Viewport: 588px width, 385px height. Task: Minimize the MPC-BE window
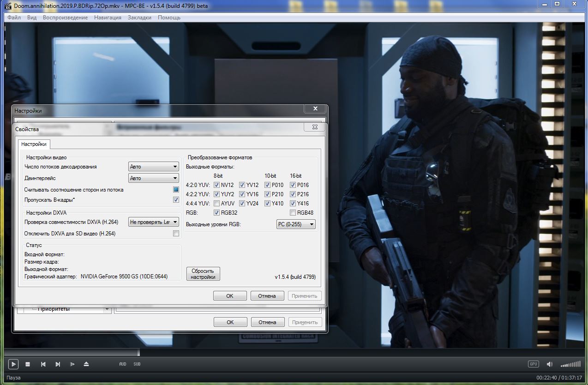coord(545,4)
